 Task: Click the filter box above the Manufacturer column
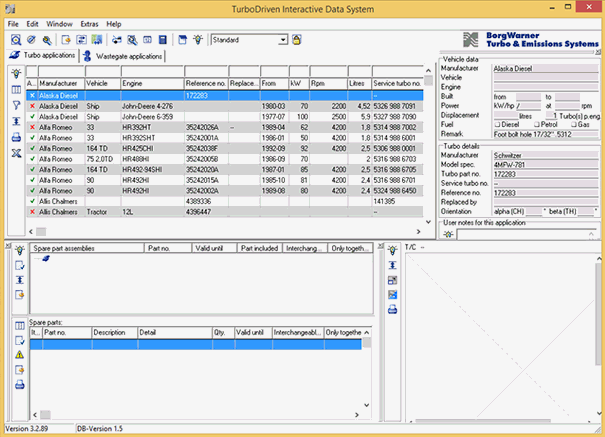(61, 71)
